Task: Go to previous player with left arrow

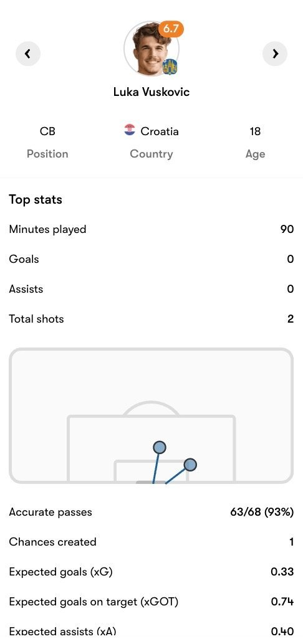Action: 28,54
